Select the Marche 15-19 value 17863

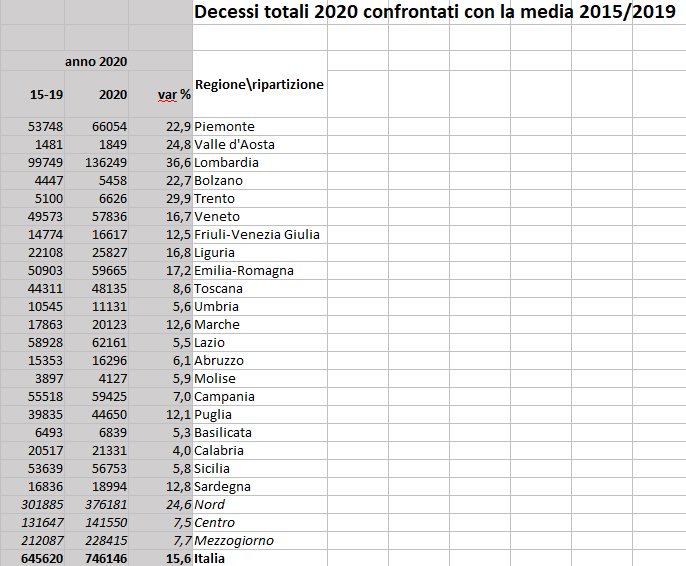click(x=32, y=324)
